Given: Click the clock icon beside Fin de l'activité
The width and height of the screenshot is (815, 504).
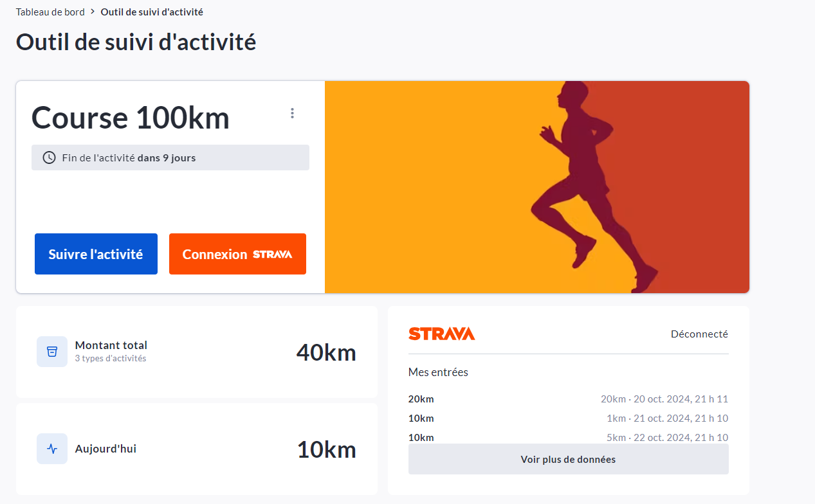Looking at the screenshot, I should coord(49,157).
